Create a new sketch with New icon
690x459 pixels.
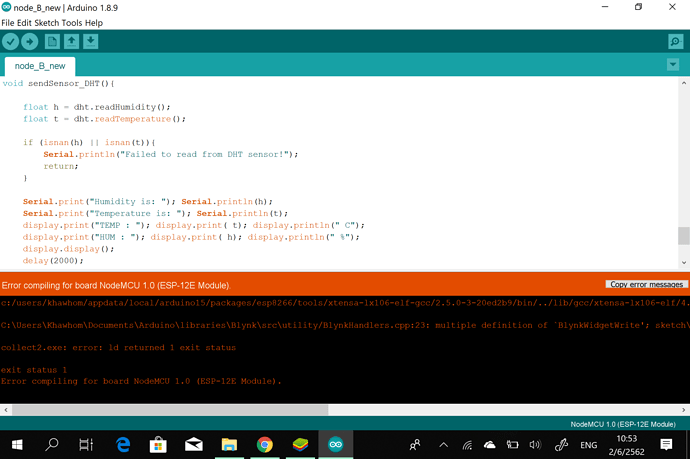pos(52,42)
